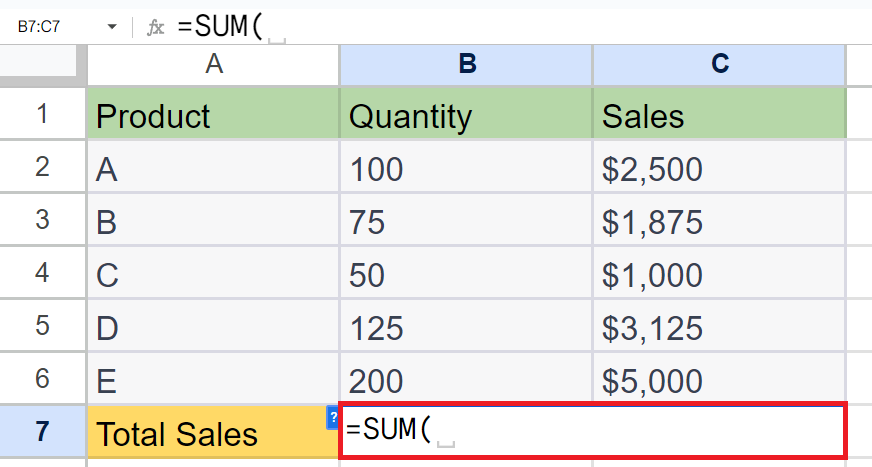Click the yellow Total Sales cell
This screenshot has height=467, width=872.
(214, 432)
